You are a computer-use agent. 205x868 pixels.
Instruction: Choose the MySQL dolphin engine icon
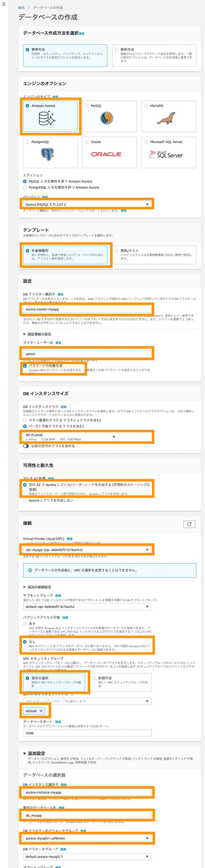pos(106,118)
